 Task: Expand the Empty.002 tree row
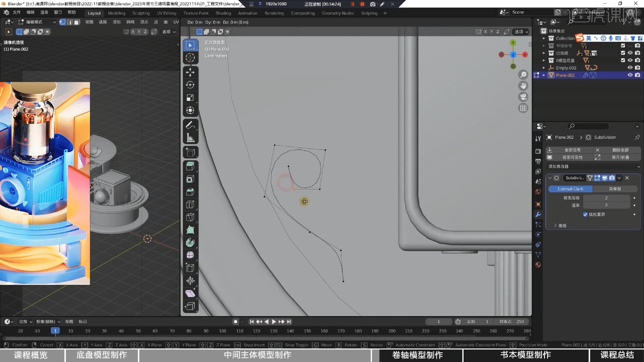coord(544,68)
